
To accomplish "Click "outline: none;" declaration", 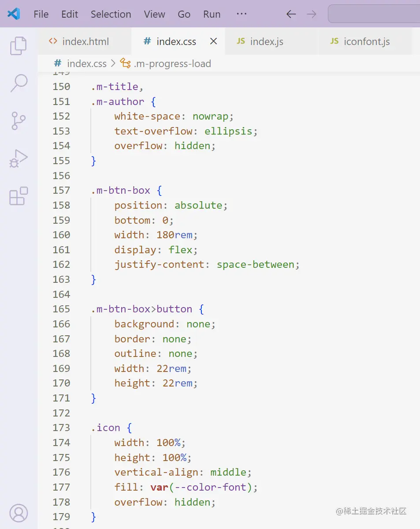I will [x=156, y=353].
